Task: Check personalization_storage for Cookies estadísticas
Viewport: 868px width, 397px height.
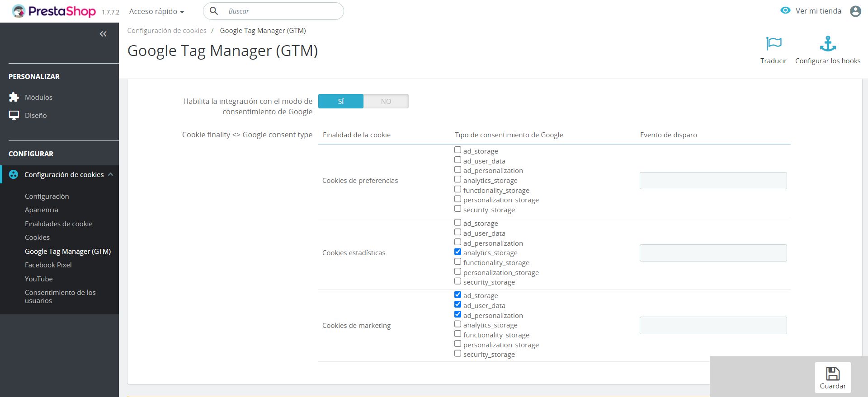Action: pos(458,271)
